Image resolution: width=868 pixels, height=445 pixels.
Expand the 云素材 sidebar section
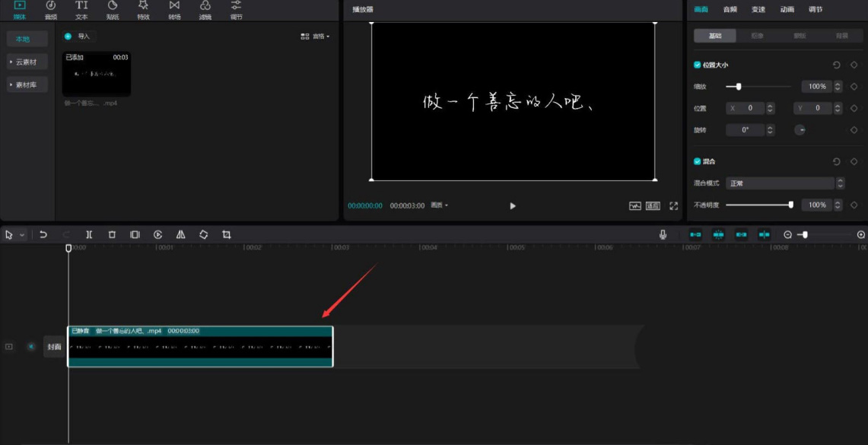click(26, 62)
